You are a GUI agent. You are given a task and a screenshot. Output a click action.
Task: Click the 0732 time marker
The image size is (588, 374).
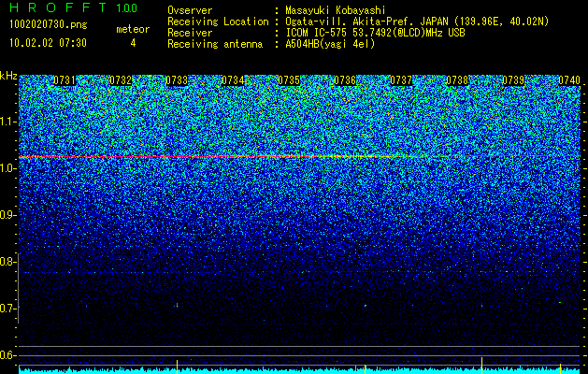coord(121,80)
